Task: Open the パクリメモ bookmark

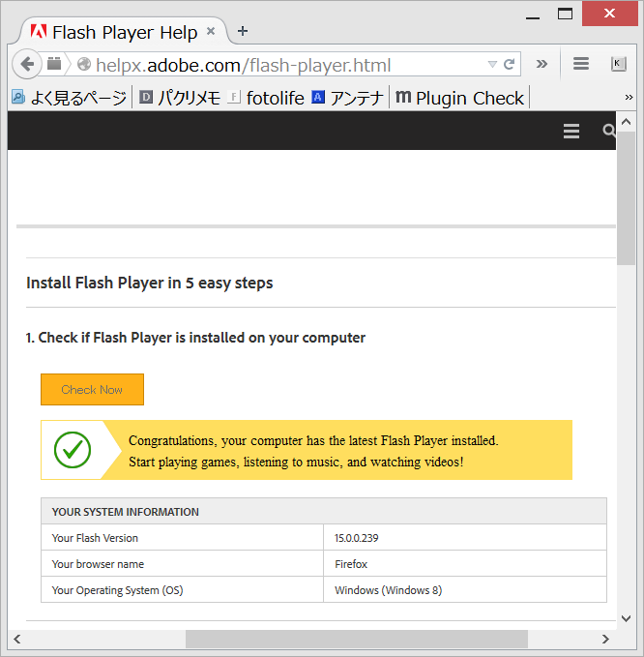Action: point(180,98)
